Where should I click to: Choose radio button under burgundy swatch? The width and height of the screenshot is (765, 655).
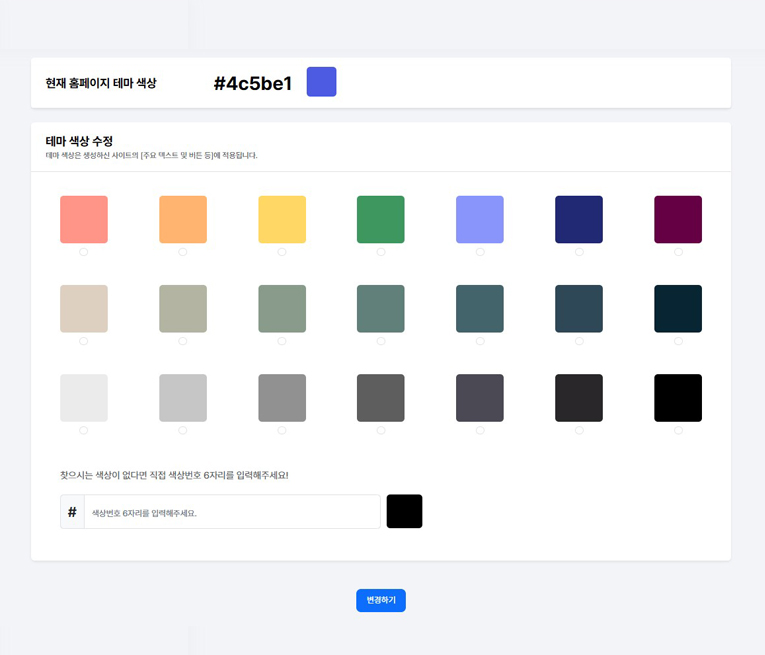(678, 252)
